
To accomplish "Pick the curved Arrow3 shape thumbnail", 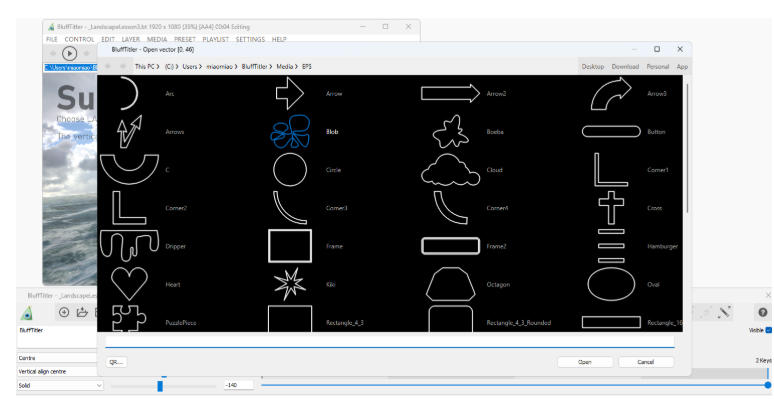I will pos(611,93).
